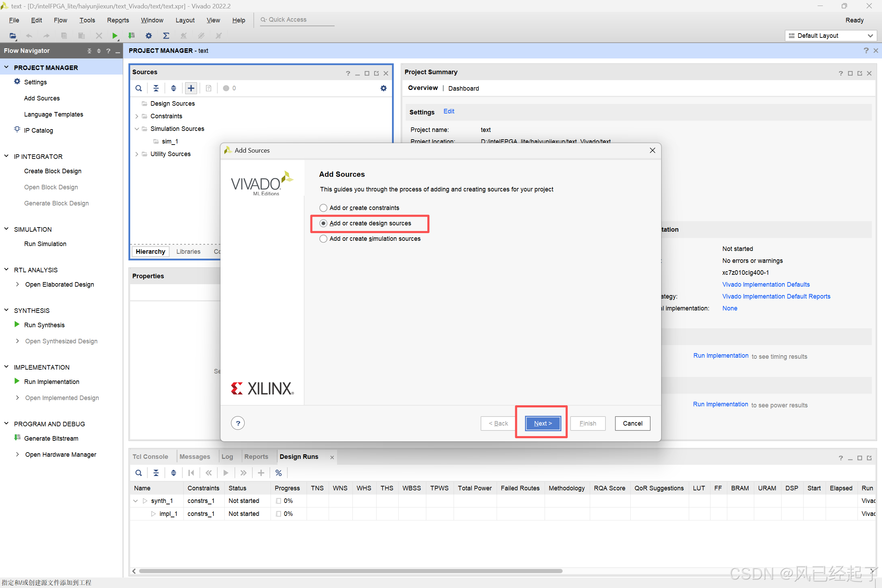The image size is (882, 588).
Task: Click Language Templates in Flow Navigator
Action: point(54,114)
